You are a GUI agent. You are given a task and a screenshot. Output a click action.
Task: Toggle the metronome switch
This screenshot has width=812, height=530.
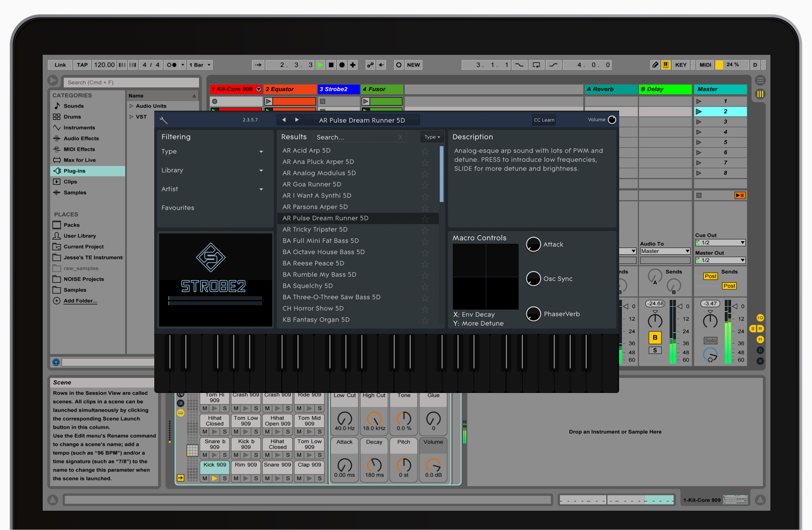tap(172, 65)
